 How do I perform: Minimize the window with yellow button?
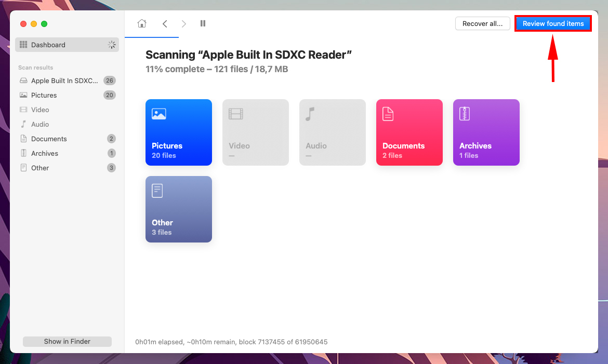tap(34, 24)
